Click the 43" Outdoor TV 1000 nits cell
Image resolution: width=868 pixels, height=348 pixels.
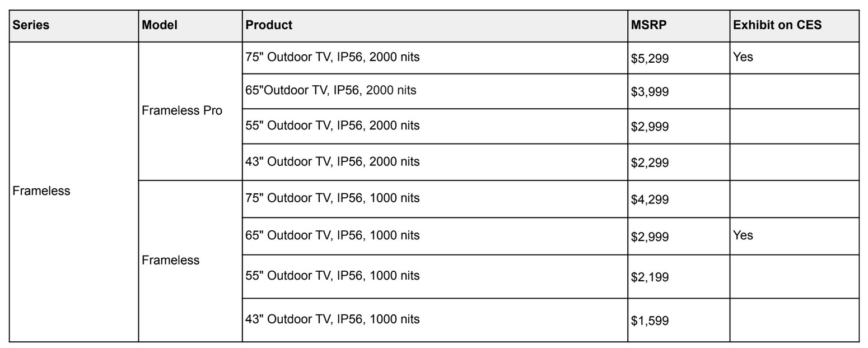(x=332, y=319)
